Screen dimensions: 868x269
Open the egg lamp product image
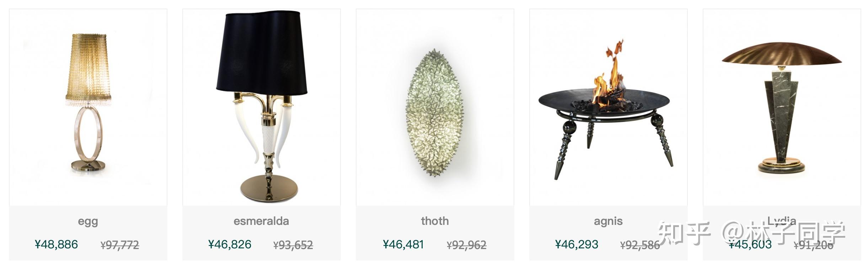pyautogui.click(x=88, y=107)
